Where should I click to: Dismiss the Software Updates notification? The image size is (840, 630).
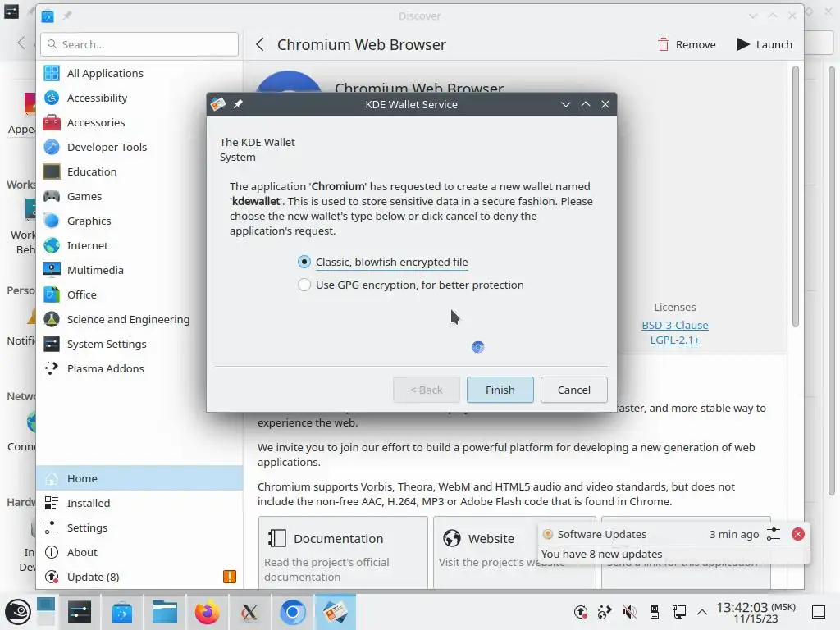pyautogui.click(x=797, y=534)
